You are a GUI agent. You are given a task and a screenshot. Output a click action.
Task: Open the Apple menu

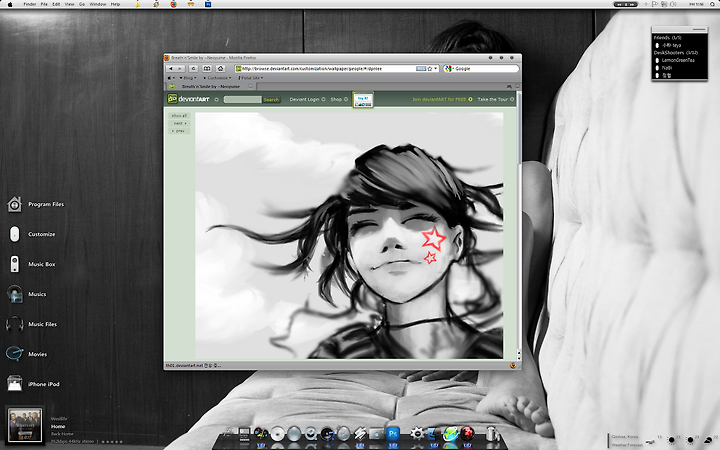[x=10, y=4]
